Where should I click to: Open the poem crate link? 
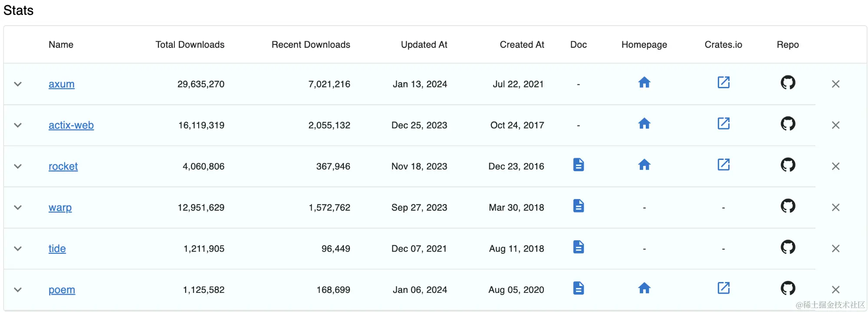(x=62, y=290)
